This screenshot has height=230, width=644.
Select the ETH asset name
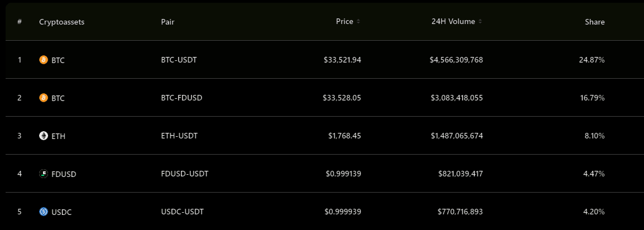click(x=58, y=136)
